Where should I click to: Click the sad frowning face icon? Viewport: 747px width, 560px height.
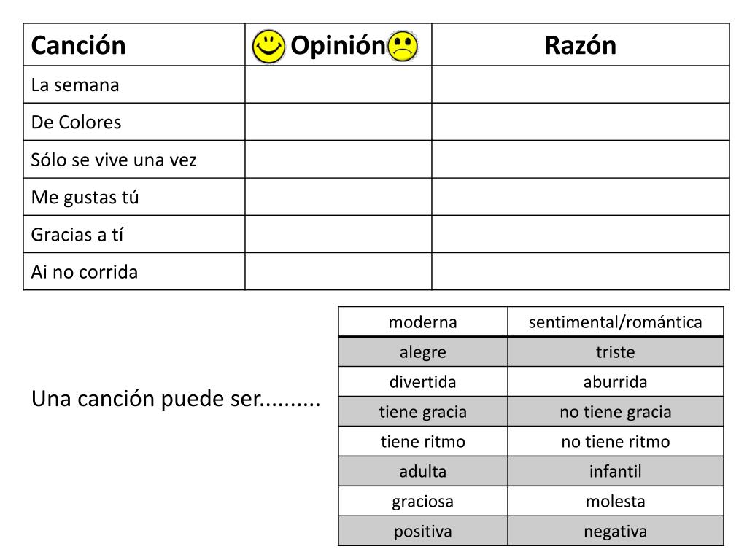403,46
